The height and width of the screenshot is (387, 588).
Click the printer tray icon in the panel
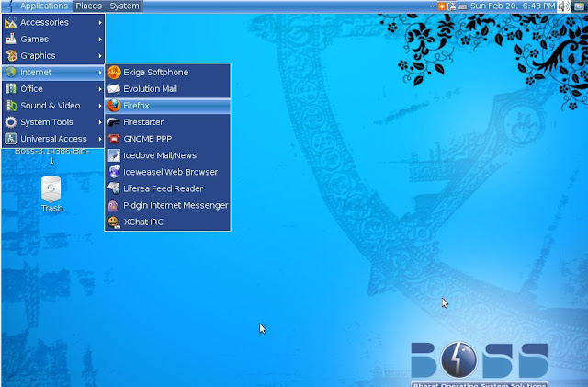coord(452,6)
